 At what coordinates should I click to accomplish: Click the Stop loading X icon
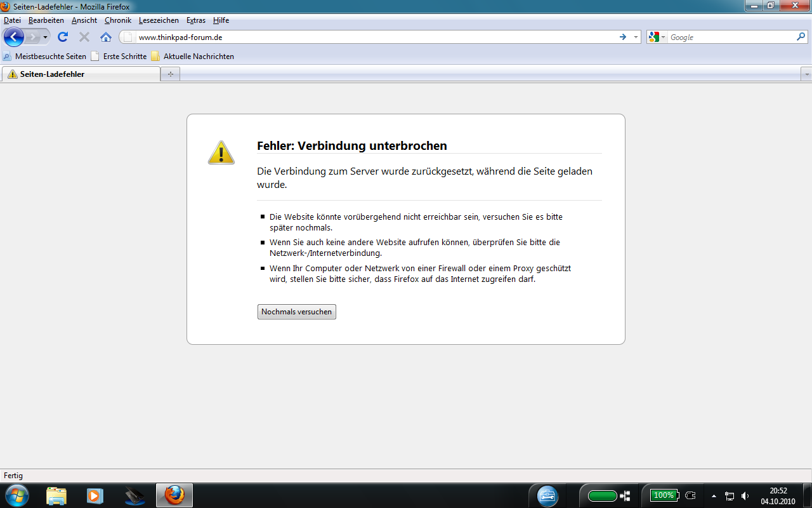coord(84,37)
